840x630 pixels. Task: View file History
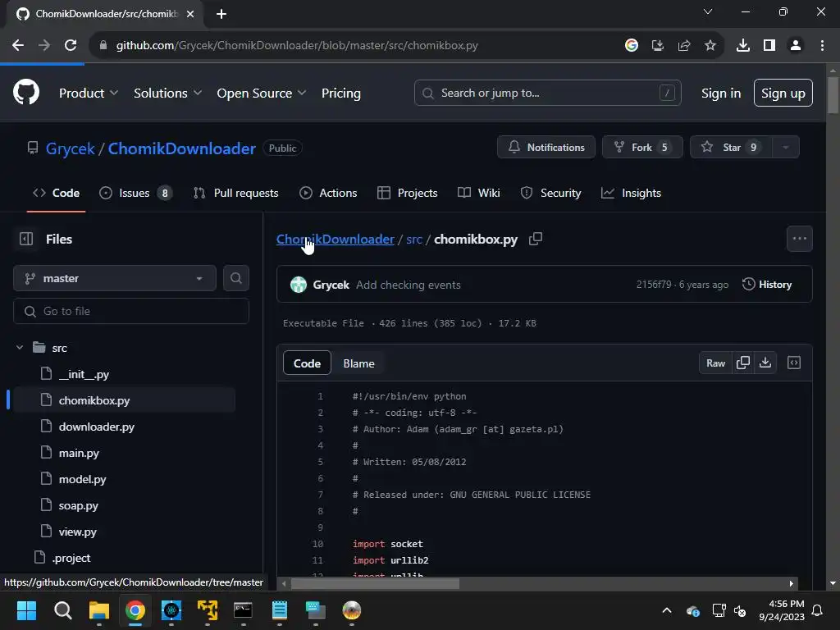pos(767,285)
